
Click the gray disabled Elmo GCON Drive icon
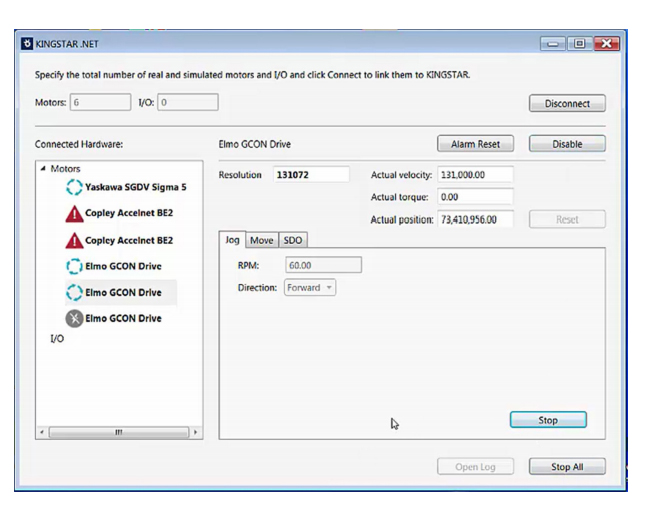pyautogui.click(x=74, y=319)
